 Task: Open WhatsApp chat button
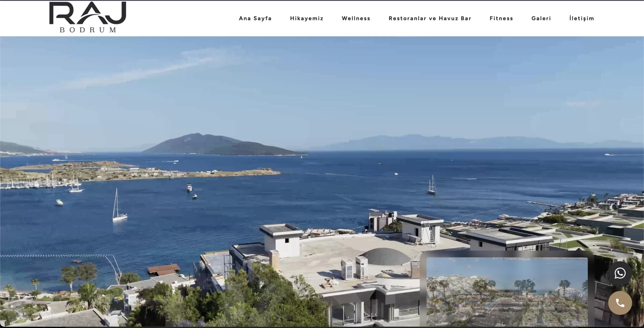620,273
